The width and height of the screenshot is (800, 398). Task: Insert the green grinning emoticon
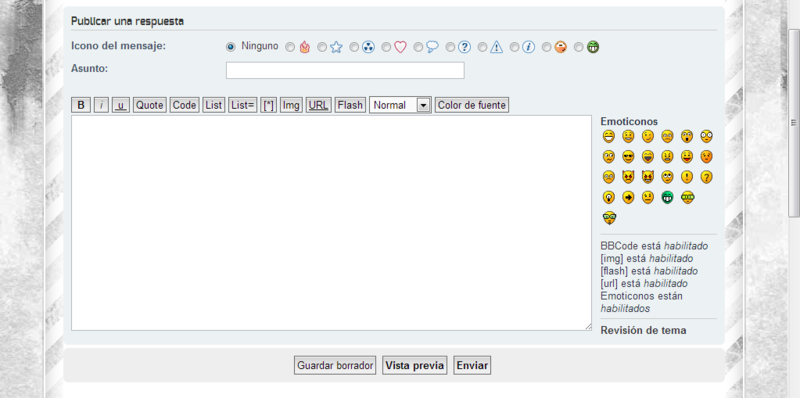tap(667, 197)
